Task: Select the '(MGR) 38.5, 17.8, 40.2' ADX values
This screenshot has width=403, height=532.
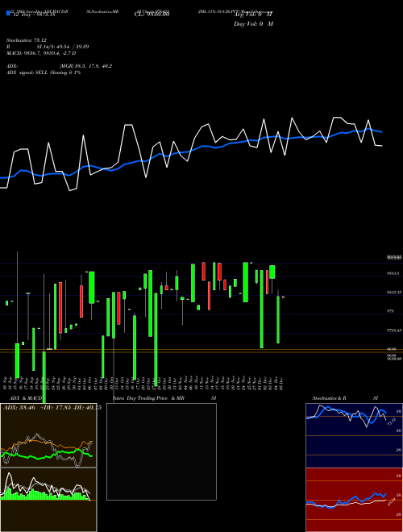Action: click(85, 66)
